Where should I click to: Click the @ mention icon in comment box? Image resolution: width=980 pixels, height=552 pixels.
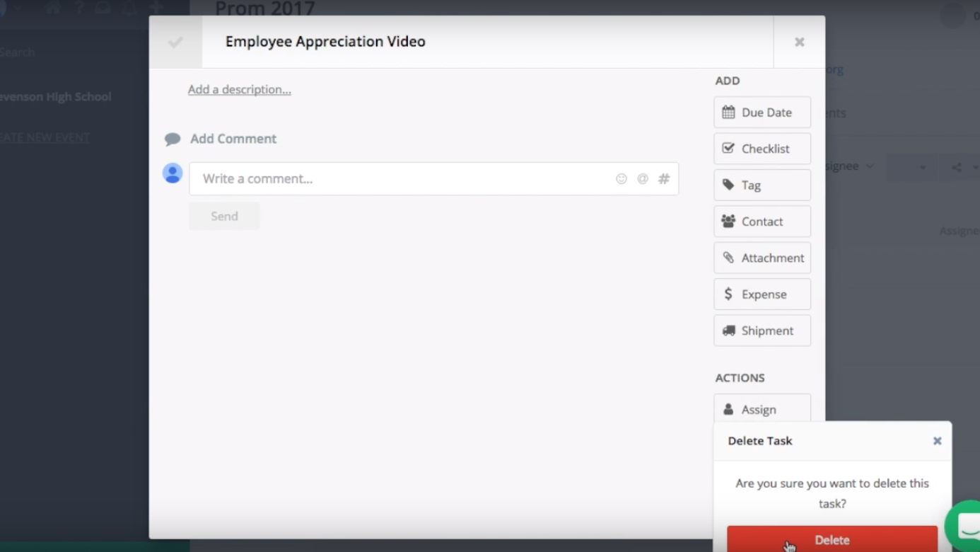coord(643,179)
